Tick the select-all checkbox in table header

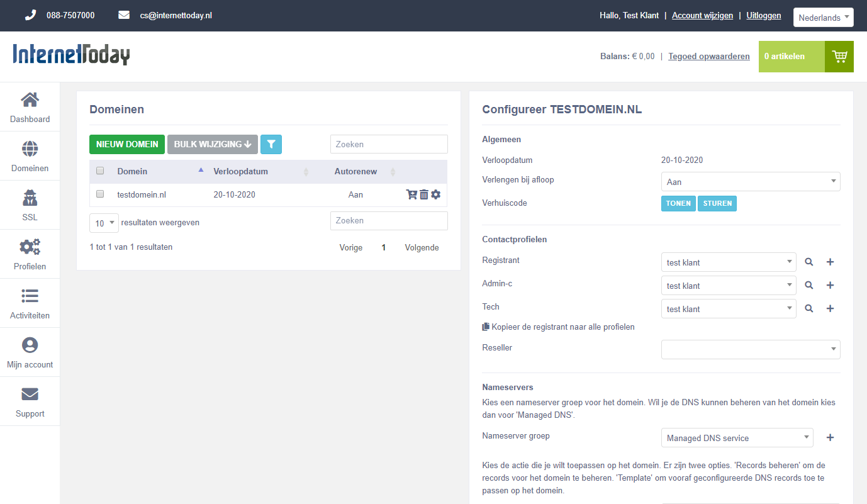pyautogui.click(x=100, y=171)
